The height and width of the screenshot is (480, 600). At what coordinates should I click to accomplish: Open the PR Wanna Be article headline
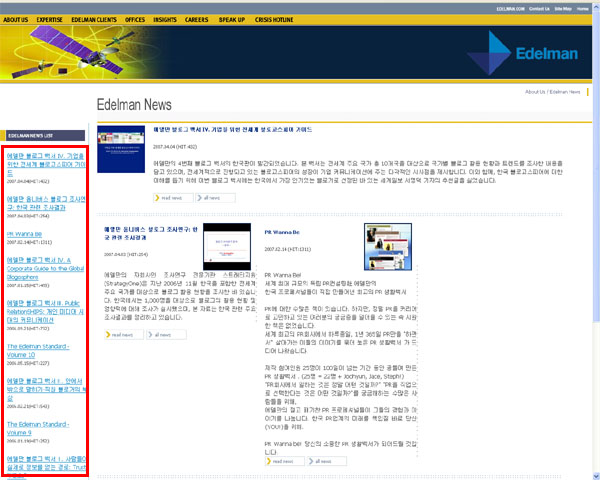[x=282, y=232]
